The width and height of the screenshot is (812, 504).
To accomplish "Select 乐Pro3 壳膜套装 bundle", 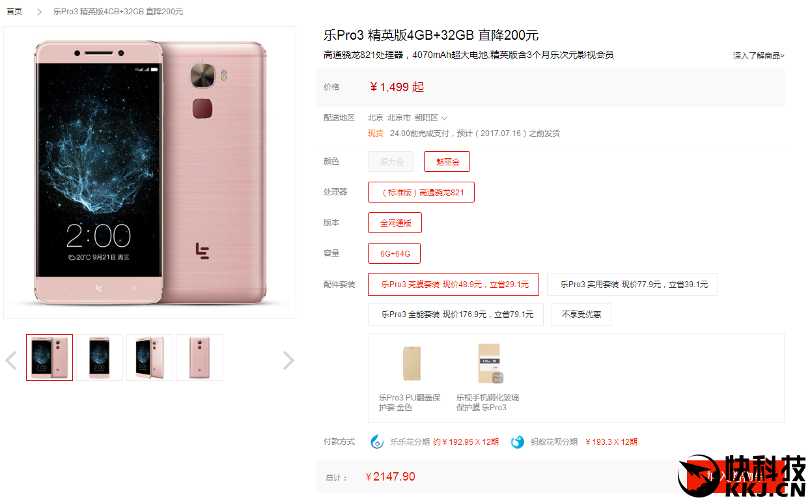I will point(453,285).
